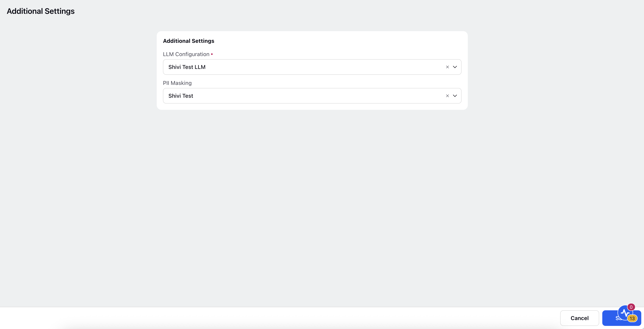The image size is (644, 329).
Task: Click the Shivi Test LLM field
Action: click(312, 67)
